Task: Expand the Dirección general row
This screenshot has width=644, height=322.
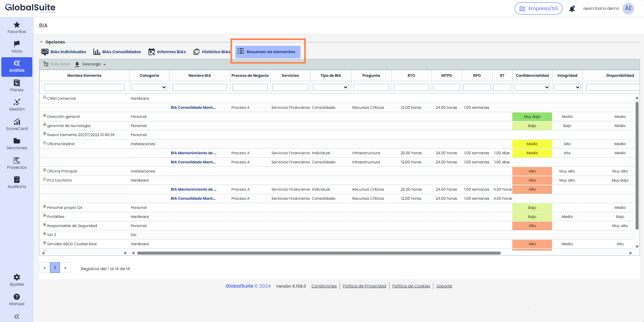Action: point(44,116)
